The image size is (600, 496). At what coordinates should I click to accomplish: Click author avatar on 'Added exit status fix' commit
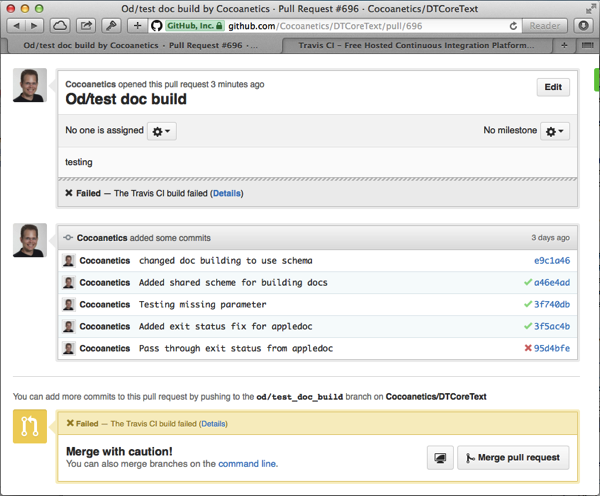[x=68, y=326]
